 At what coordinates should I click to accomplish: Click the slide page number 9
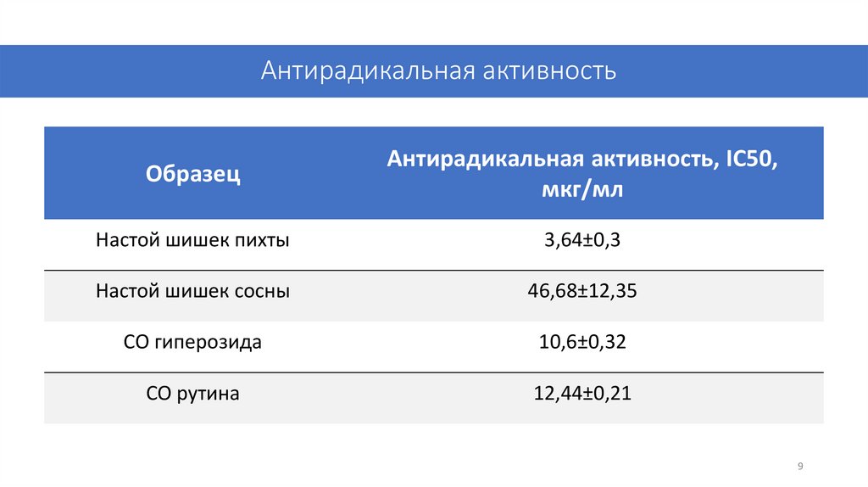[x=800, y=467]
